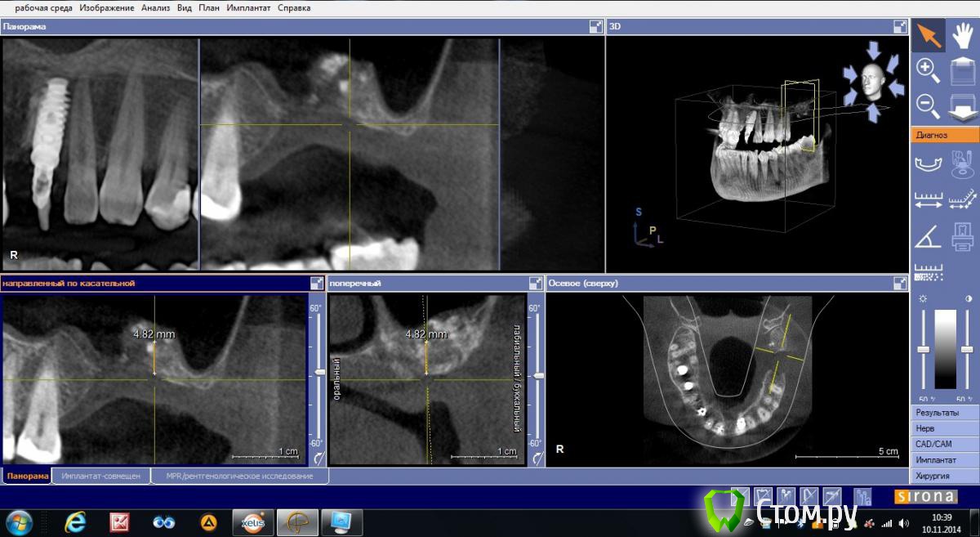
Task: Select the arrow pointer tool
Action: pyautogui.click(x=928, y=35)
